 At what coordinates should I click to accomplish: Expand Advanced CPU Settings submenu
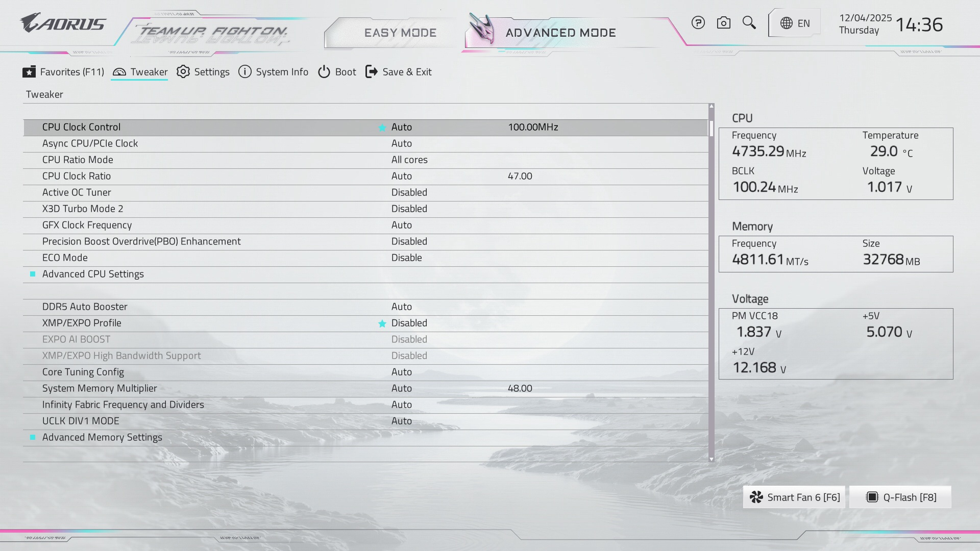click(x=93, y=274)
